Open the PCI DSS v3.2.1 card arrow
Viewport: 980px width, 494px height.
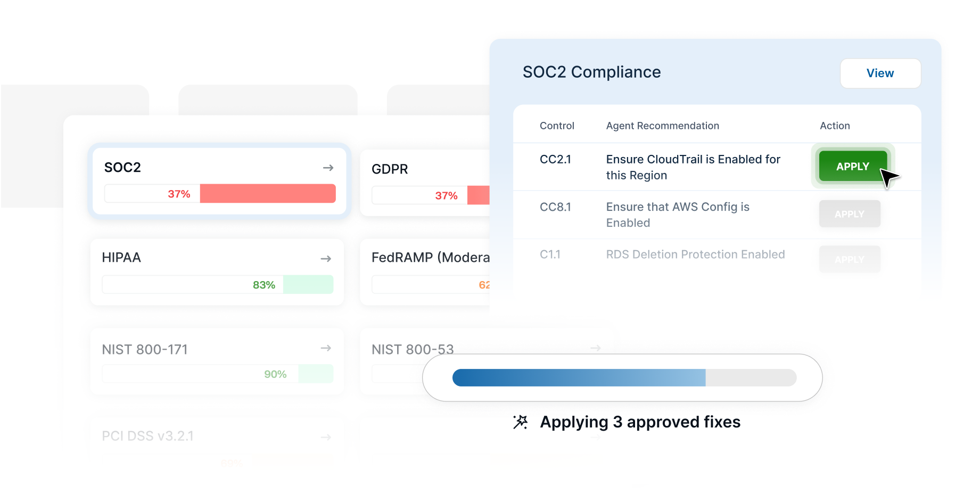point(326,438)
